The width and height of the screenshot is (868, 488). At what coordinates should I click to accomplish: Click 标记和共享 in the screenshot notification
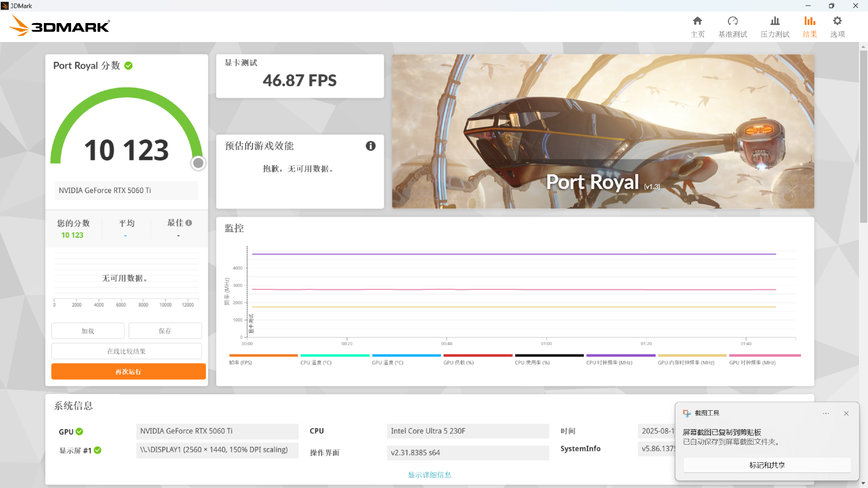tap(767, 465)
